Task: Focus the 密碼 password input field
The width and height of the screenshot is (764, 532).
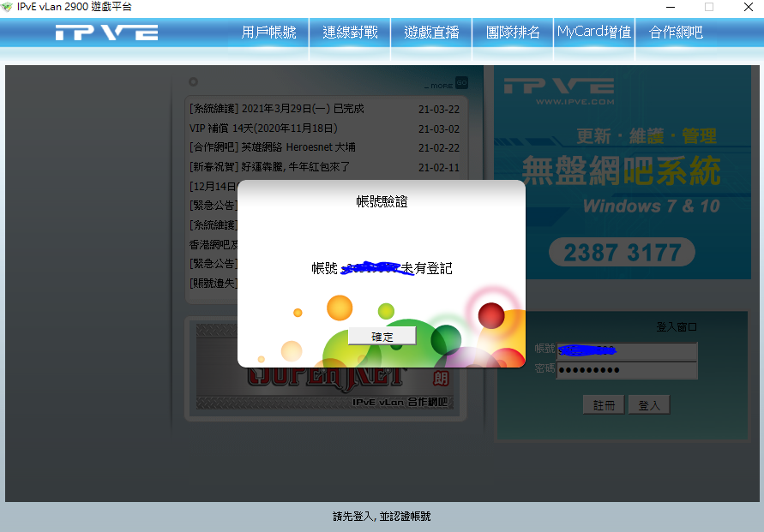Action: [627, 370]
